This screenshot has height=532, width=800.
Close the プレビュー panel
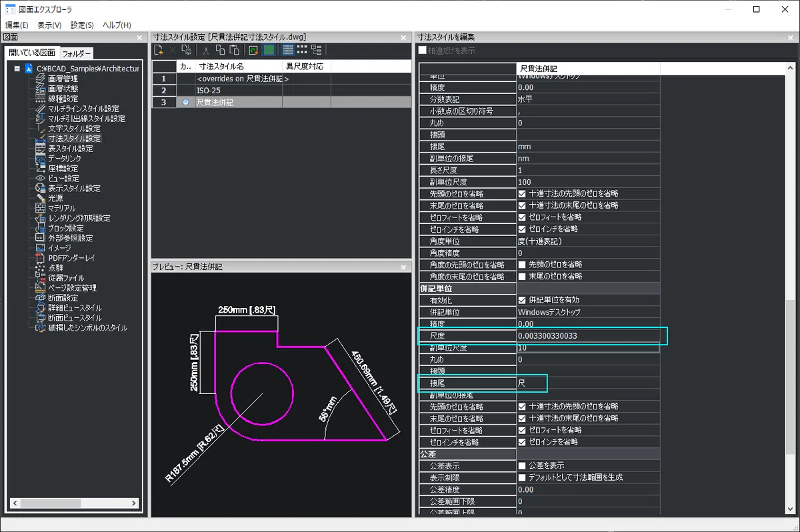click(x=403, y=267)
